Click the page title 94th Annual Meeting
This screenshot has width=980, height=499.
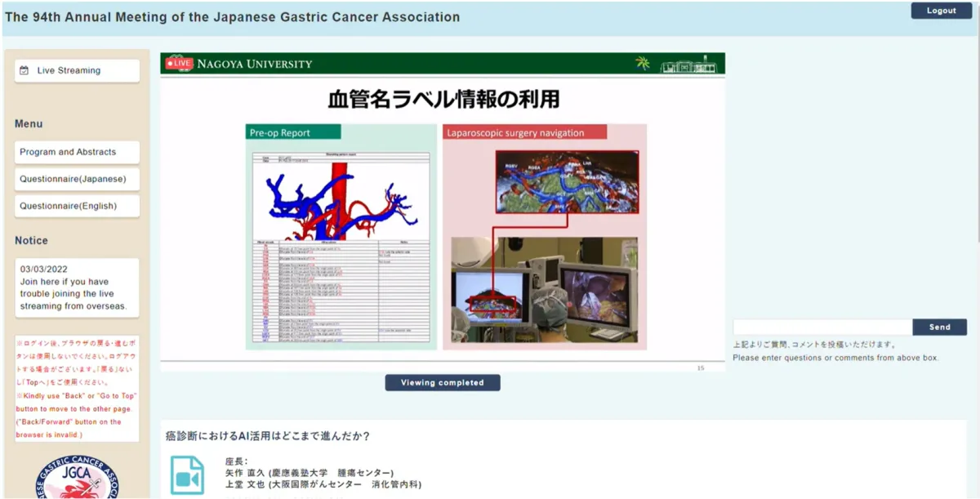tap(232, 17)
